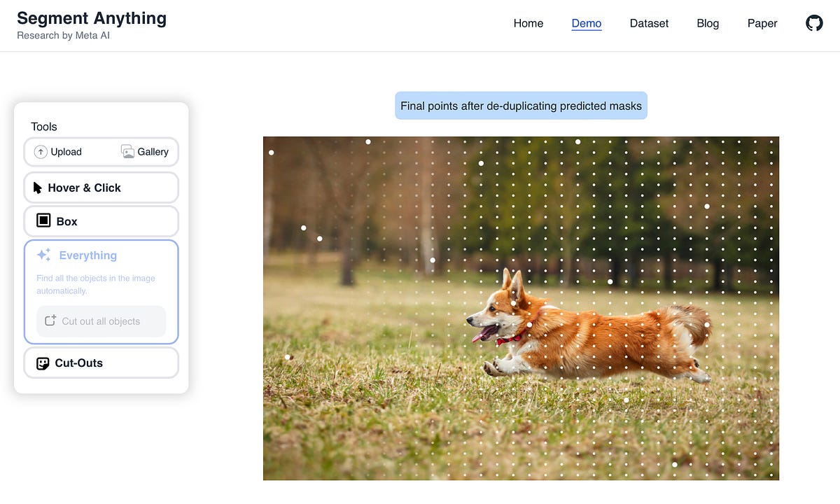The image size is (840, 504).
Task: Select the Demo tab
Action: point(586,23)
